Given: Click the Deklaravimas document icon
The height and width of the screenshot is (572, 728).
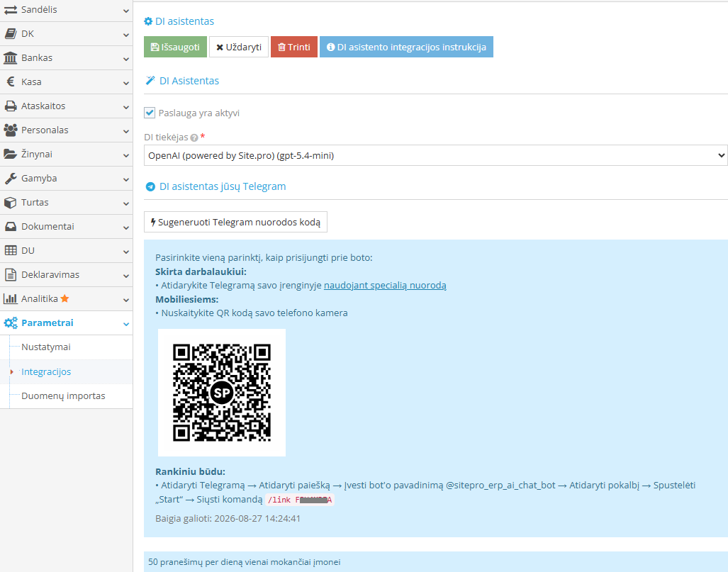Looking at the screenshot, I should [x=10, y=275].
